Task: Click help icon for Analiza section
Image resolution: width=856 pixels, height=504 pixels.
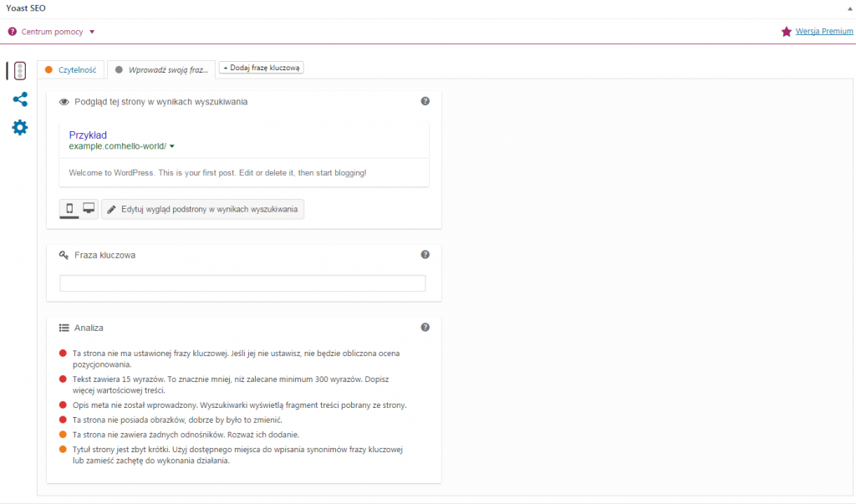Action: pyautogui.click(x=425, y=328)
